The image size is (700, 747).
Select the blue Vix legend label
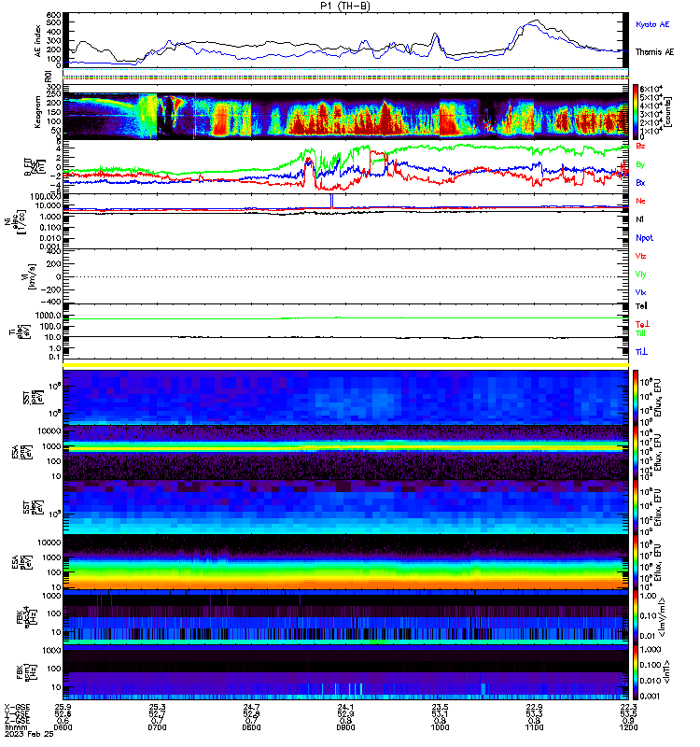pyautogui.click(x=640, y=292)
